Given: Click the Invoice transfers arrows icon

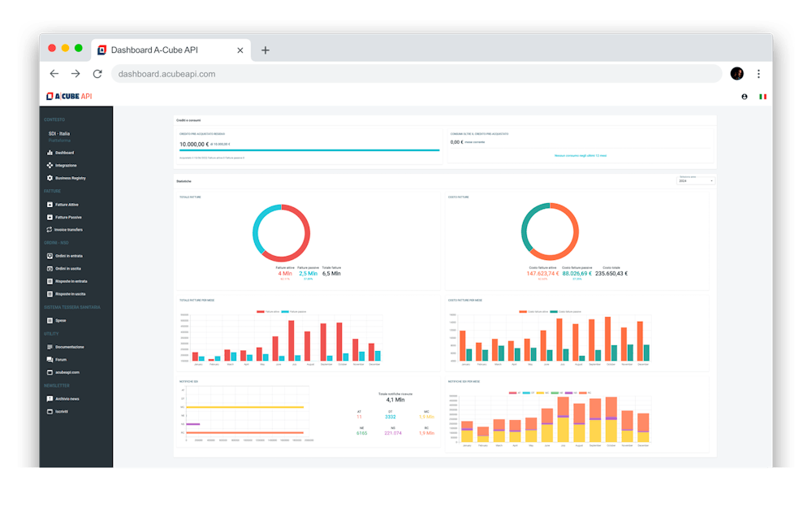Looking at the screenshot, I should point(50,230).
